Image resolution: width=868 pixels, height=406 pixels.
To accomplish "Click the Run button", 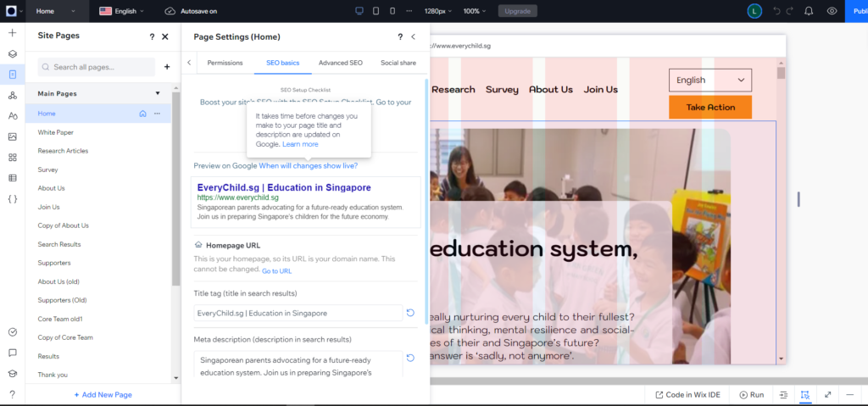I will [752, 395].
